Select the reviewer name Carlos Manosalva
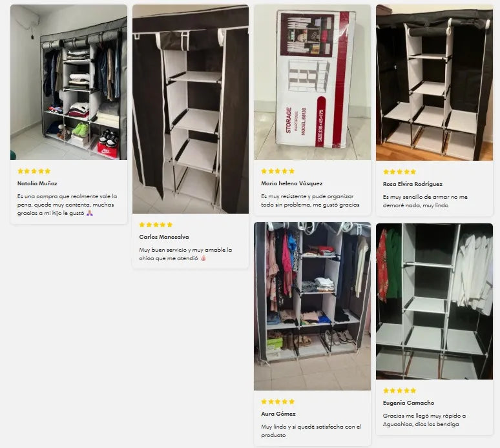The height and width of the screenshot is (448, 500). point(164,237)
